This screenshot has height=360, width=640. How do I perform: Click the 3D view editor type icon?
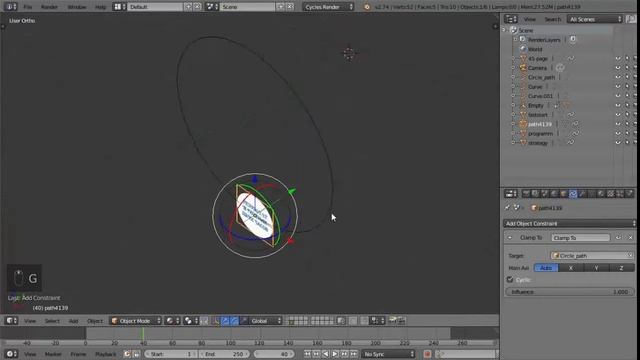point(11,321)
